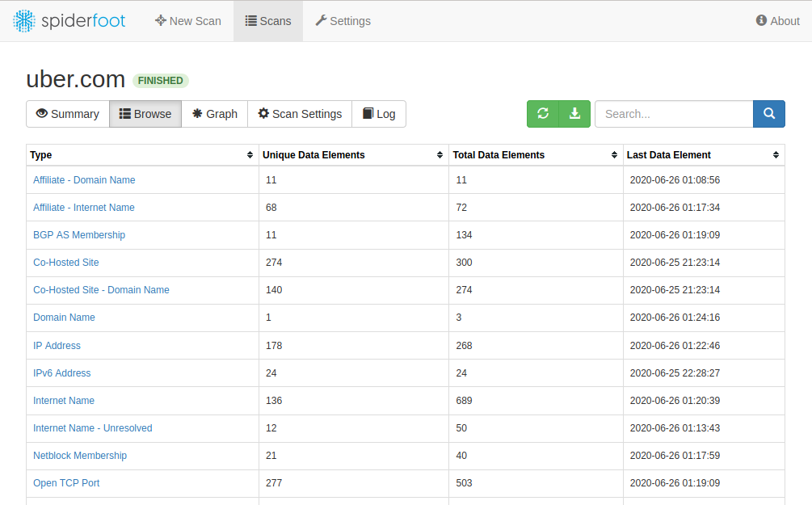The height and width of the screenshot is (505, 812).
Task: Sort by Total Data Elements arrows
Action: pyautogui.click(x=614, y=155)
